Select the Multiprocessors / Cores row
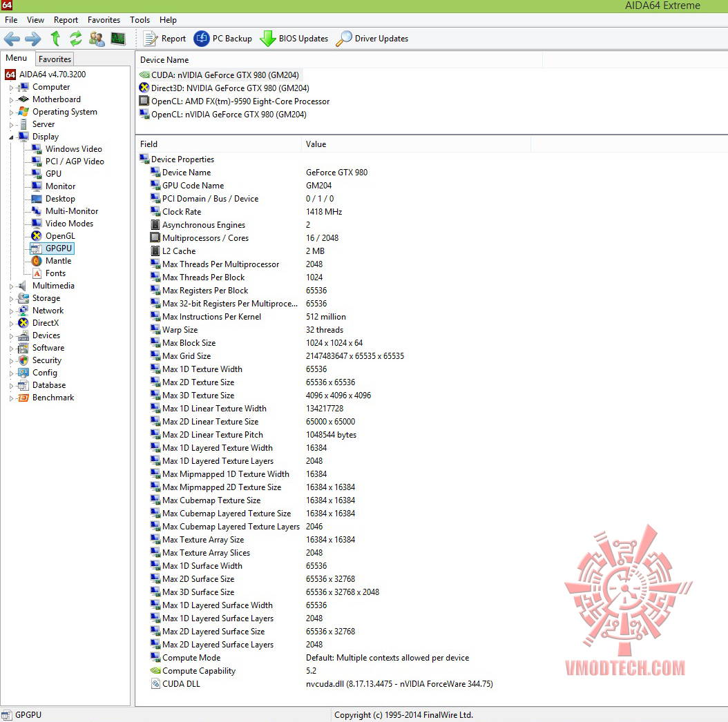Viewport: 728px width, 722px height. pyautogui.click(x=245, y=238)
